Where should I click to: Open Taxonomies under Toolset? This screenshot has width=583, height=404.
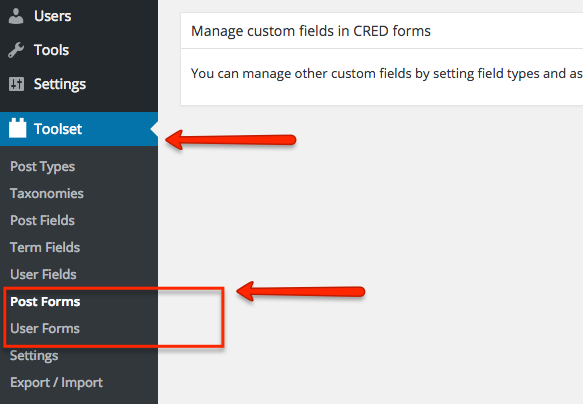point(47,193)
